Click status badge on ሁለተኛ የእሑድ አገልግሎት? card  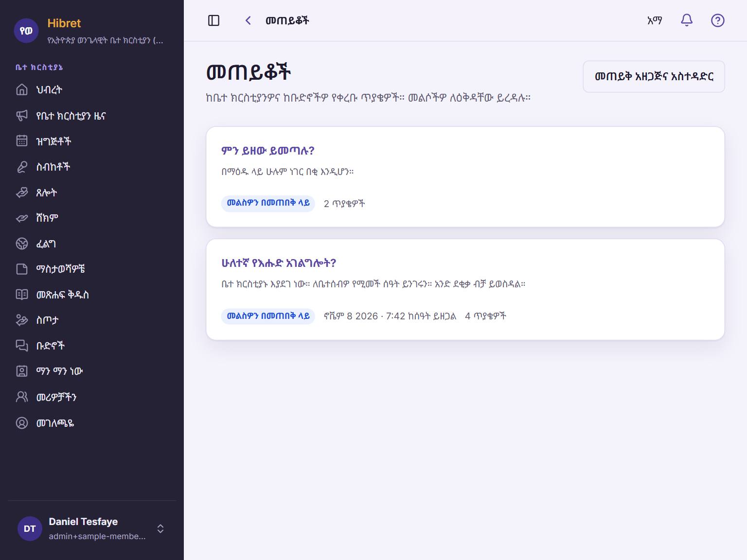268,316
